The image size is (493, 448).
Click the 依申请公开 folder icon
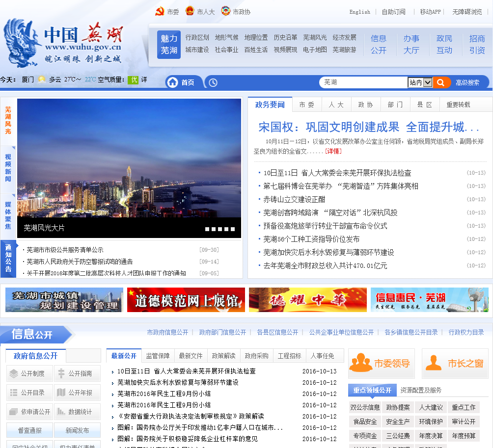(14, 412)
